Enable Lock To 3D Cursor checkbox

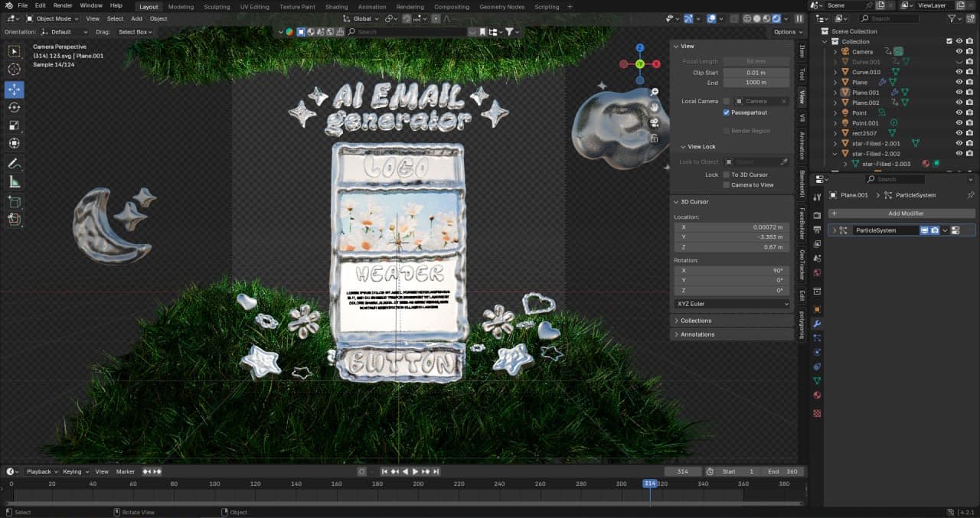coord(727,174)
